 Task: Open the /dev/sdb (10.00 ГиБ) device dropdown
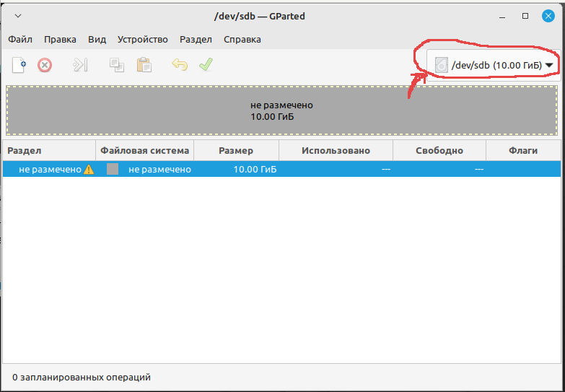tap(494, 65)
